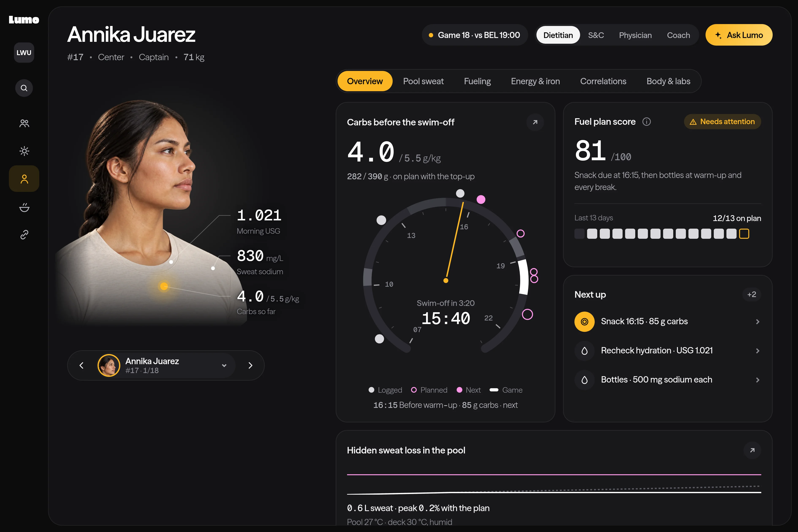The image size is (798, 532).
Task: Show the +2 more Next up items
Action: coord(752,294)
